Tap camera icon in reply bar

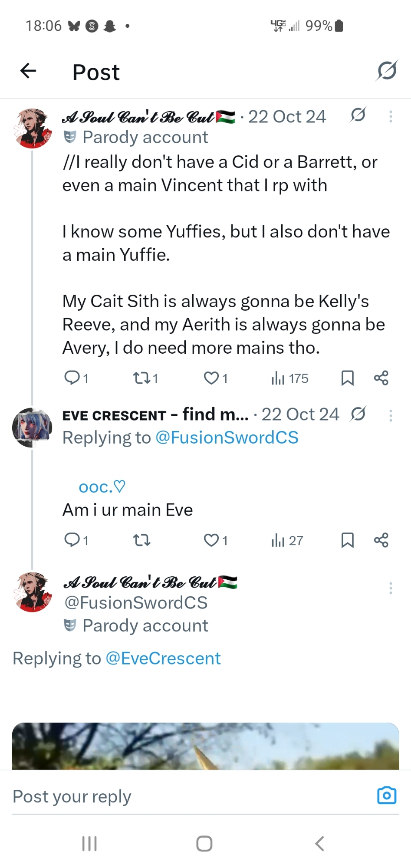[x=386, y=796]
